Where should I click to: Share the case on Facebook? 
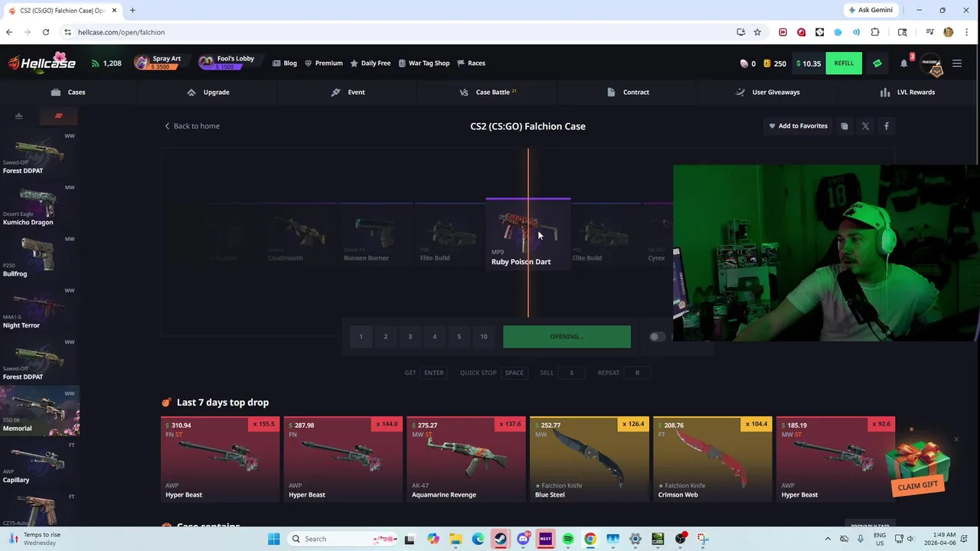pyautogui.click(x=887, y=126)
